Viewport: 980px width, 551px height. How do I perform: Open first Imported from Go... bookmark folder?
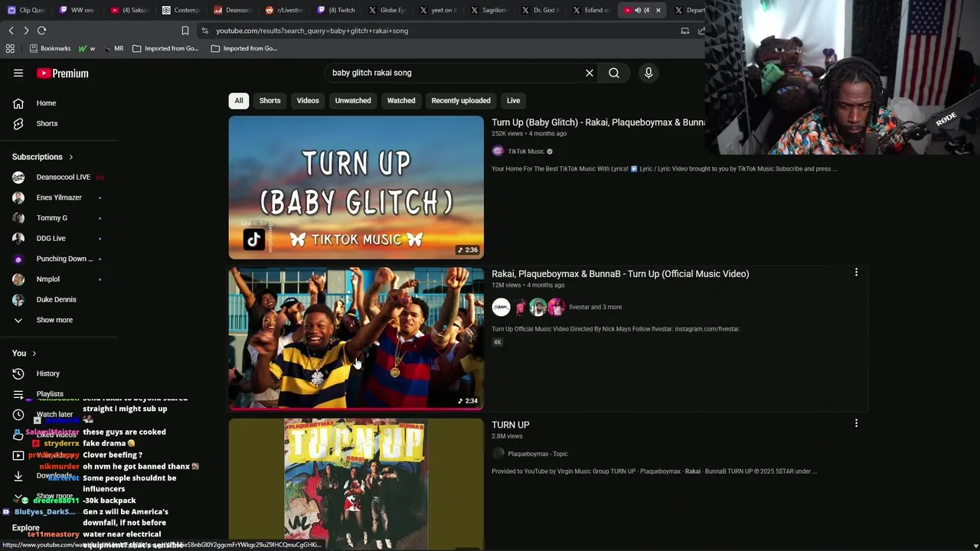pyautogui.click(x=165, y=48)
